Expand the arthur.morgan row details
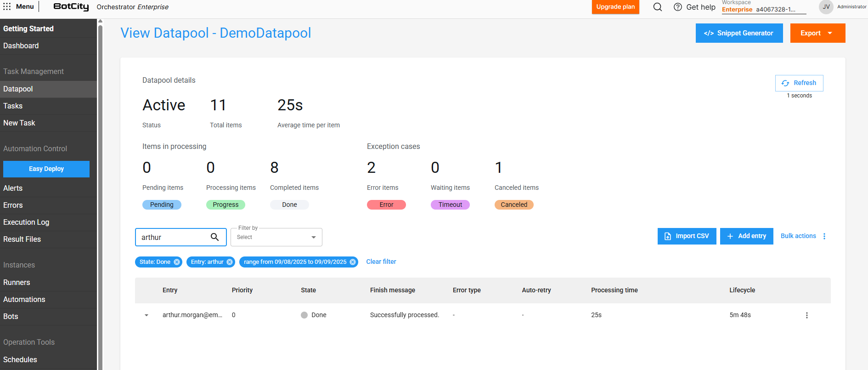 pyautogui.click(x=147, y=315)
